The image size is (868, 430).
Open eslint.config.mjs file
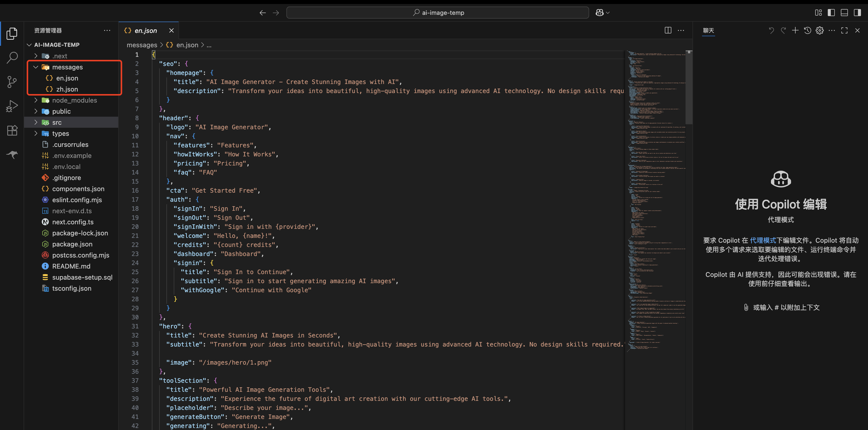click(72, 200)
